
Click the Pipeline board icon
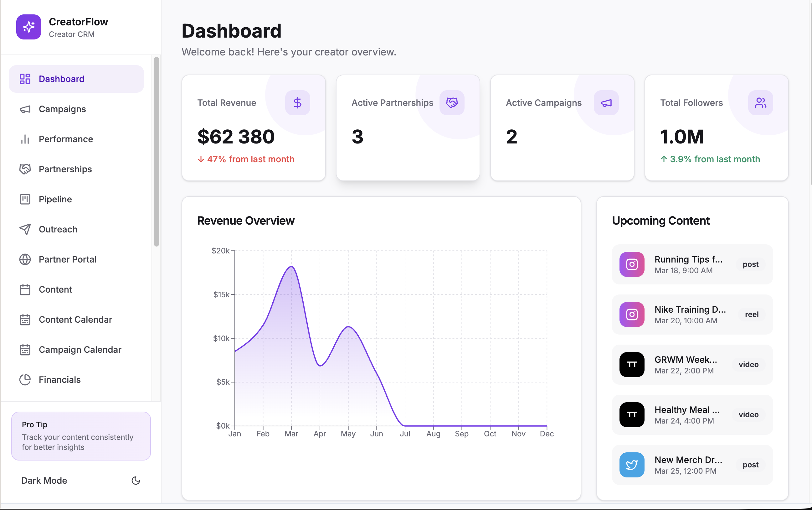25,199
